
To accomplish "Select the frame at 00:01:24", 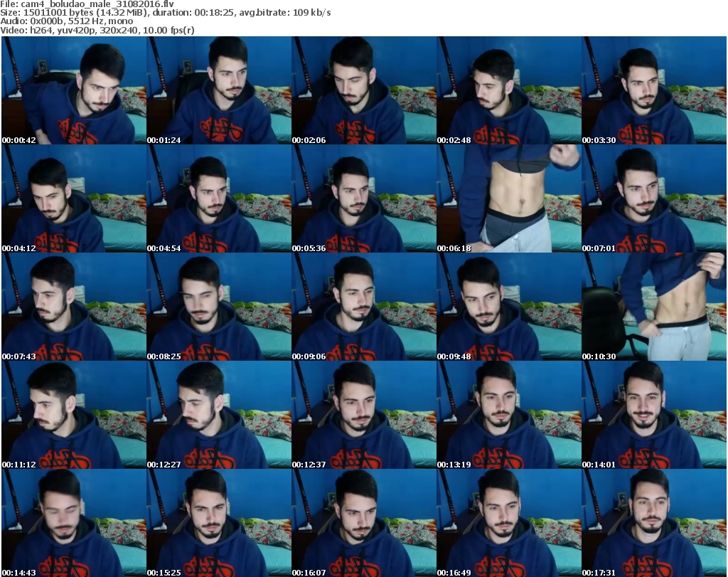I will [219, 90].
